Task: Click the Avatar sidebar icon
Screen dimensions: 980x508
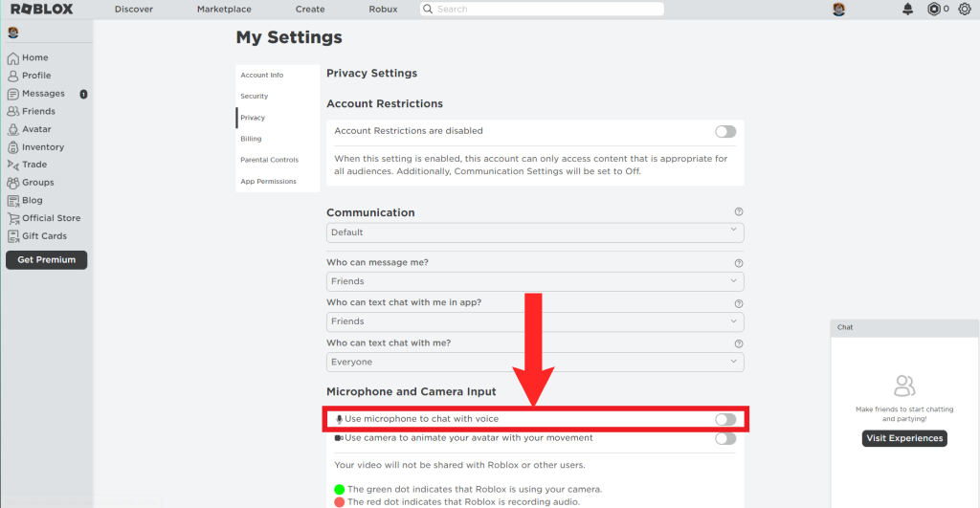Action: pyautogui.click(x=13, y=129)
